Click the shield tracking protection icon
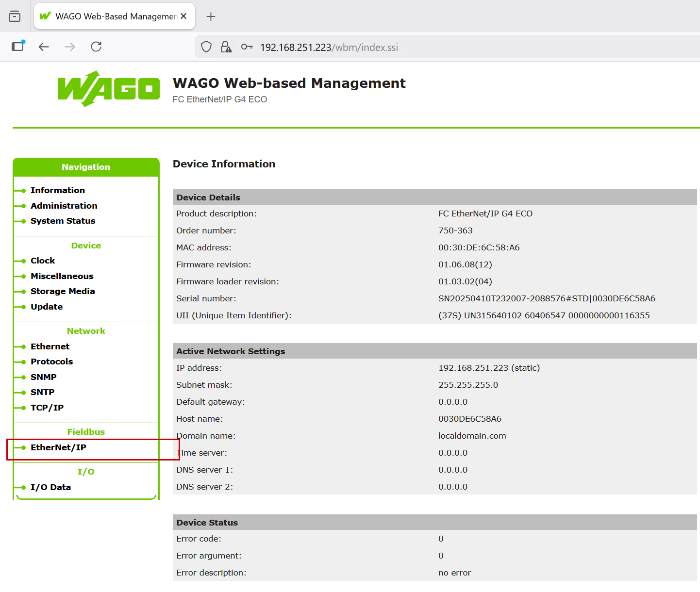Image resolution: width=700 pixels, height=592 pixels. tap(206, 47)
